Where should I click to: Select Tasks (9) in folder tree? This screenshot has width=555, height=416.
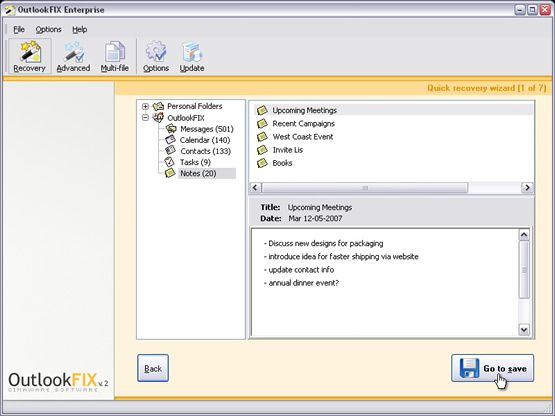[195, 162]
